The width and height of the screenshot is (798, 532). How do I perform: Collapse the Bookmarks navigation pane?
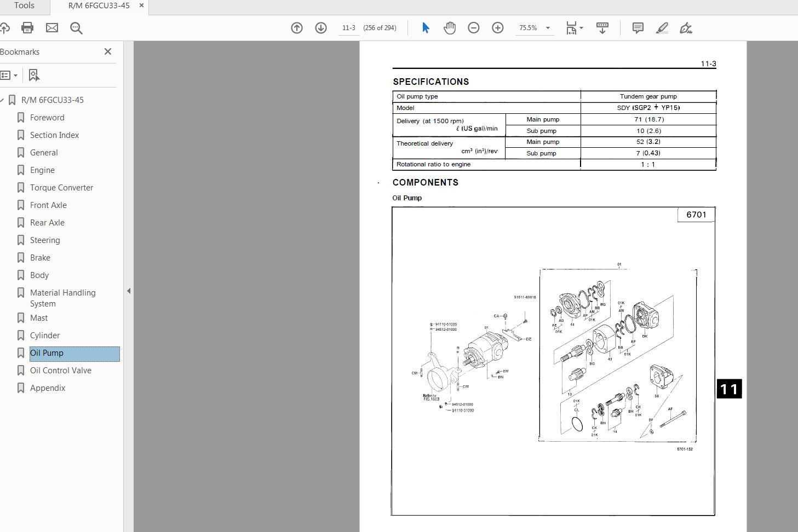108,51
